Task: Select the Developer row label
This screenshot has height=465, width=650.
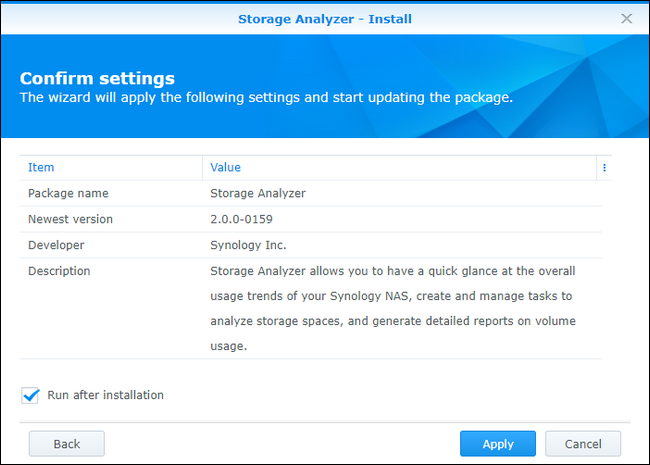Action: 56,245
